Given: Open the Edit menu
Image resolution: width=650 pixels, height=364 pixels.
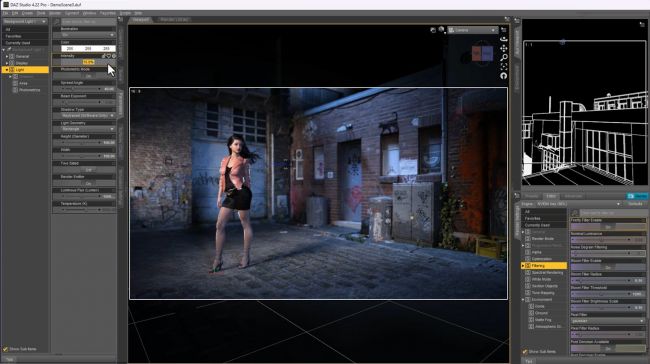Looking at the screenshot, I should [x=15, y=13].
